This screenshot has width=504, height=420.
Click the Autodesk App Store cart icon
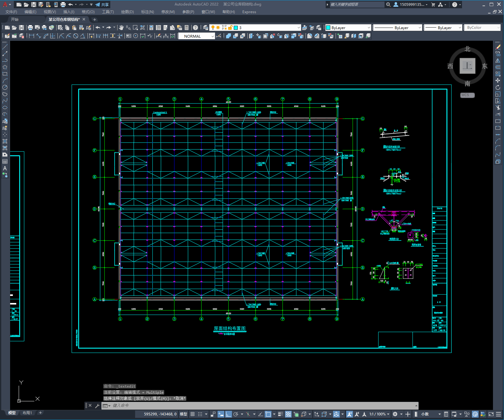coord(433,5)
